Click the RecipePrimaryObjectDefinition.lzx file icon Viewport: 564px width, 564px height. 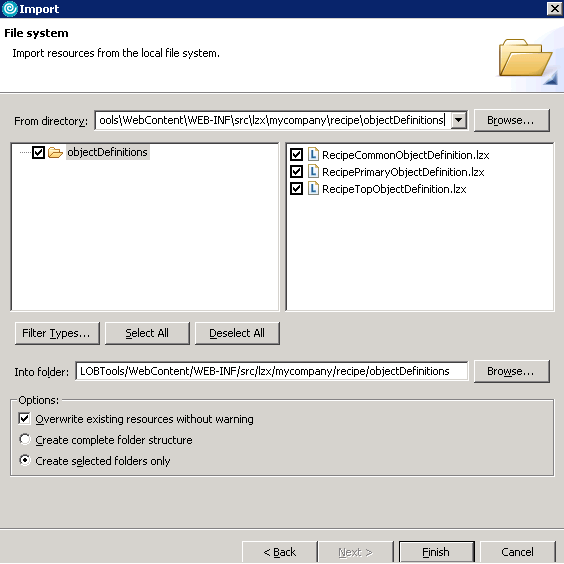(313, 172)
